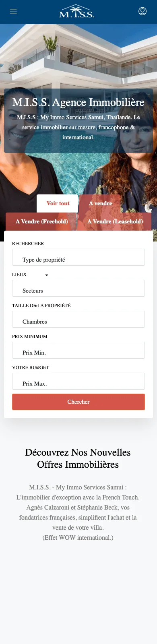Open the hamburger navigation menu
157x644 pixels.
click(x=13, y=11)
